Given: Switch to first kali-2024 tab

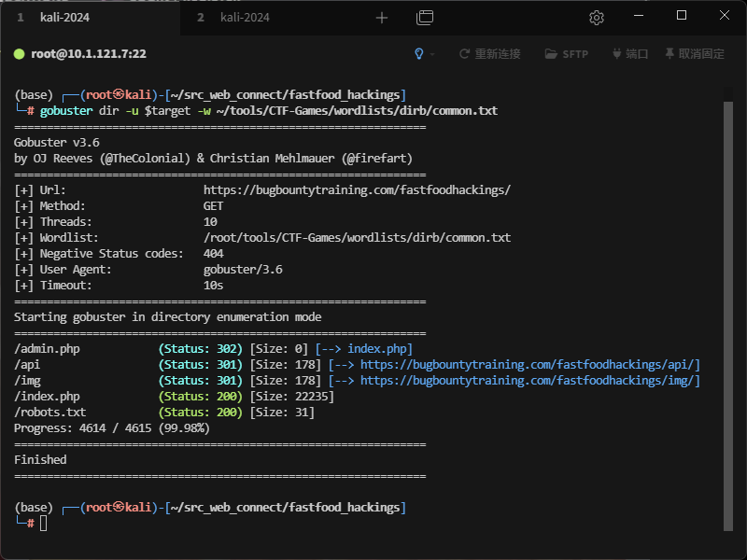Looking at the screenshot, I should [63, 18].
